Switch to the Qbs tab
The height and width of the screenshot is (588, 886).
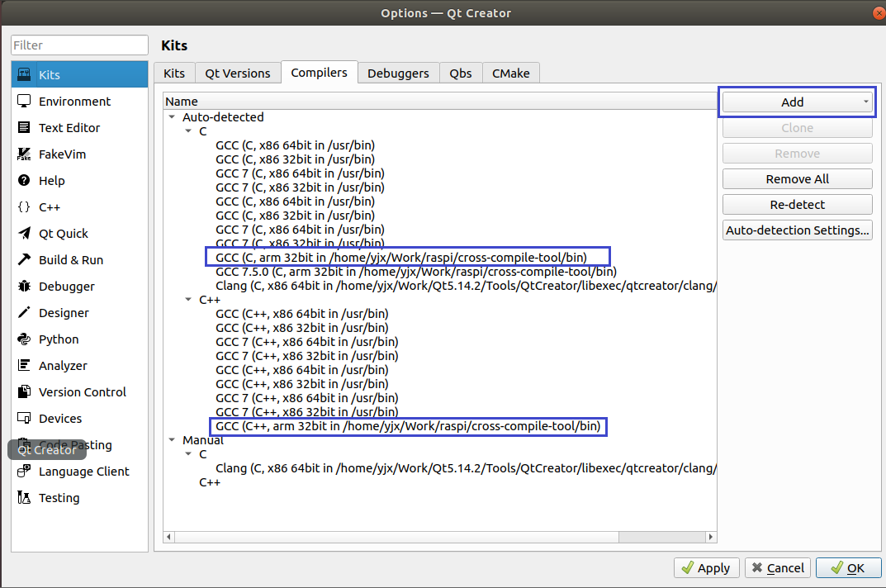461,73
